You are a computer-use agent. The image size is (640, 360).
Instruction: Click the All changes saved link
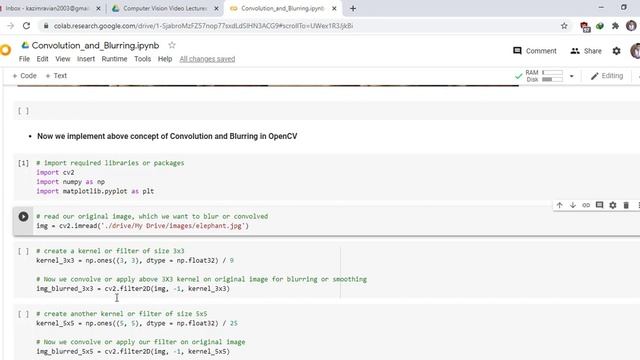point(207,59)
